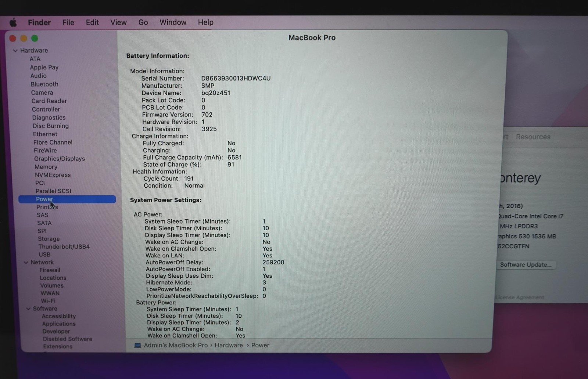Select Disabled Software in the sidebar
This screenshot has width=588, height=379.
click(67, 339)
